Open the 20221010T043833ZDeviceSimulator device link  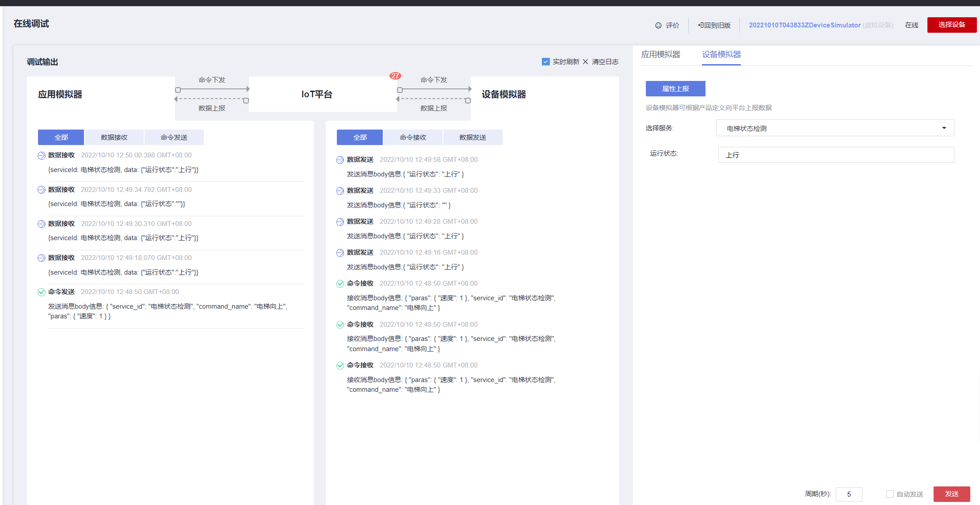(804, 25)
